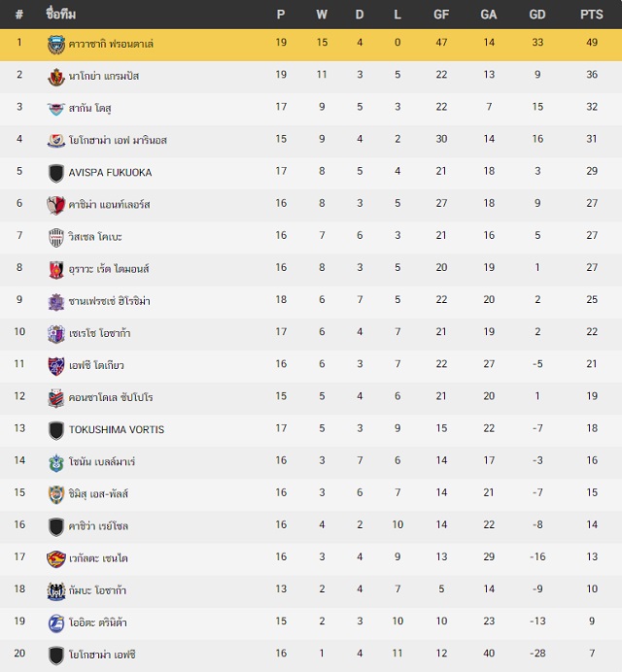Click the W wins column header

click(x=322, y=15)
